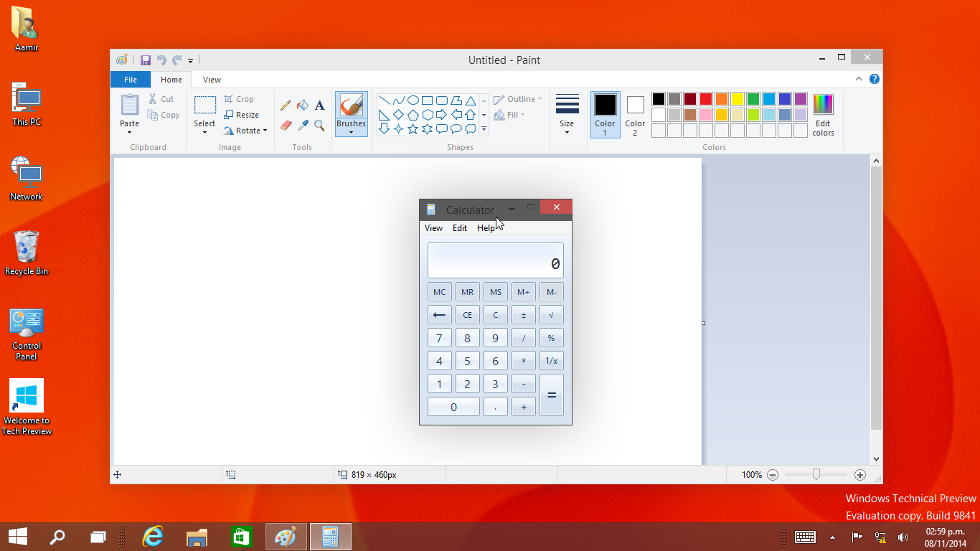Click the zoom in plus button
Screen dimensions: 980x551
point(860,475)
